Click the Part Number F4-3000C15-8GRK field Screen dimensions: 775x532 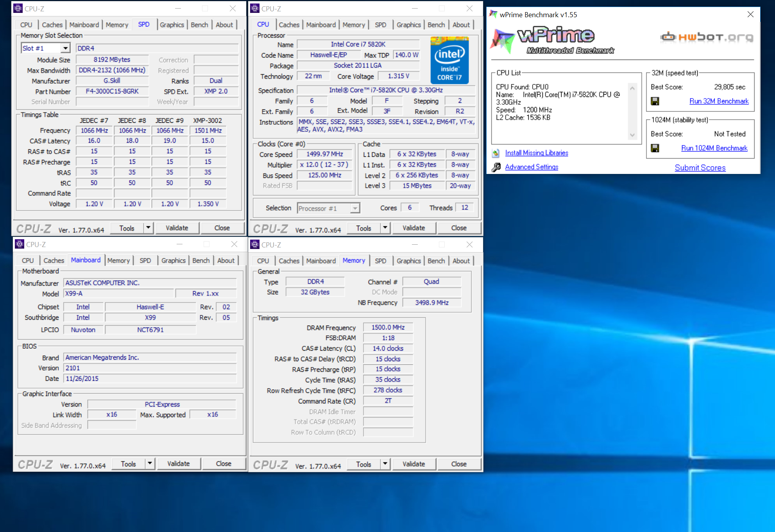[x=112, y=91]
